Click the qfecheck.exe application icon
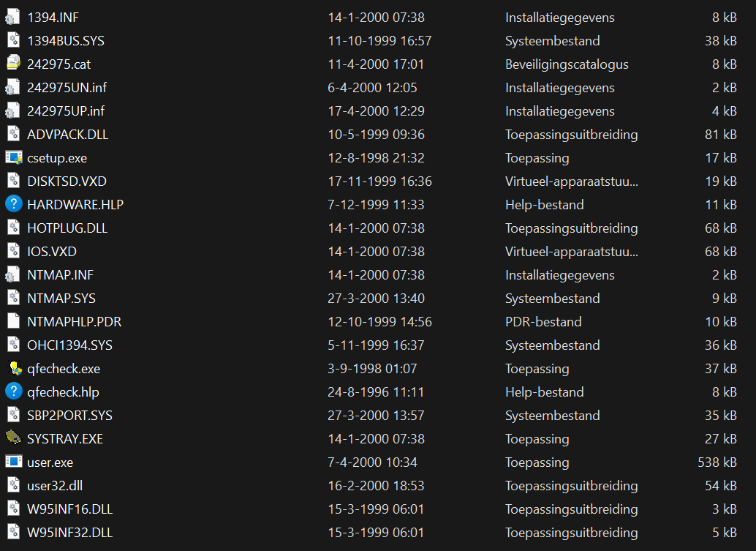 coord(14,368)
